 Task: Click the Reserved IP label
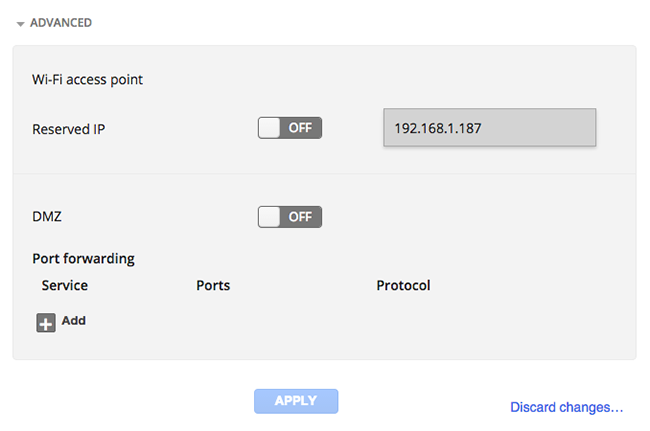(x=69, y=129)
